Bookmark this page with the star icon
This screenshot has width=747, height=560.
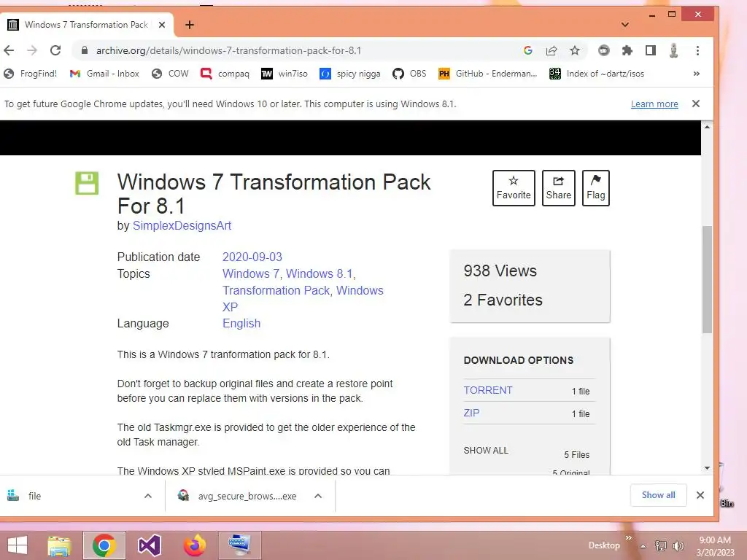pyautogui.click(x=575, y=50)
